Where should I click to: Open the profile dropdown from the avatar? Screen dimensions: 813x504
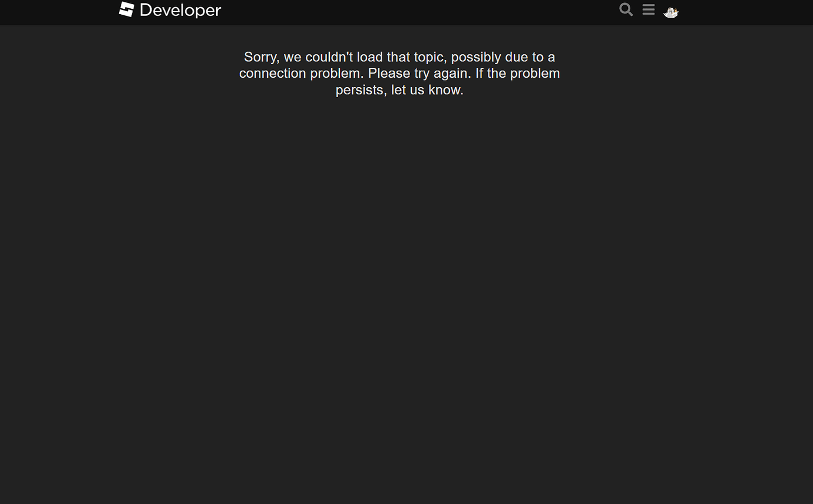670,11
